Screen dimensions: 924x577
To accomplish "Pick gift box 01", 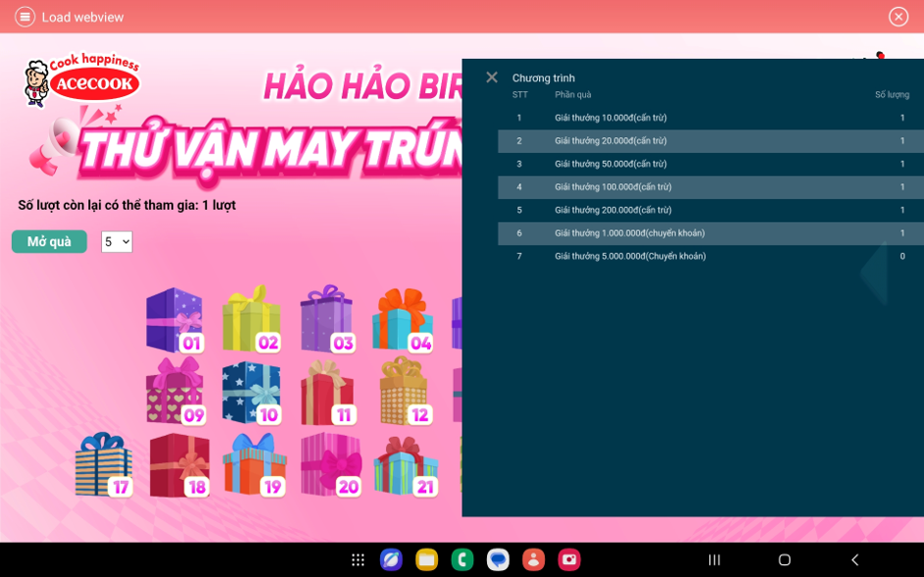I will [175, 320].
